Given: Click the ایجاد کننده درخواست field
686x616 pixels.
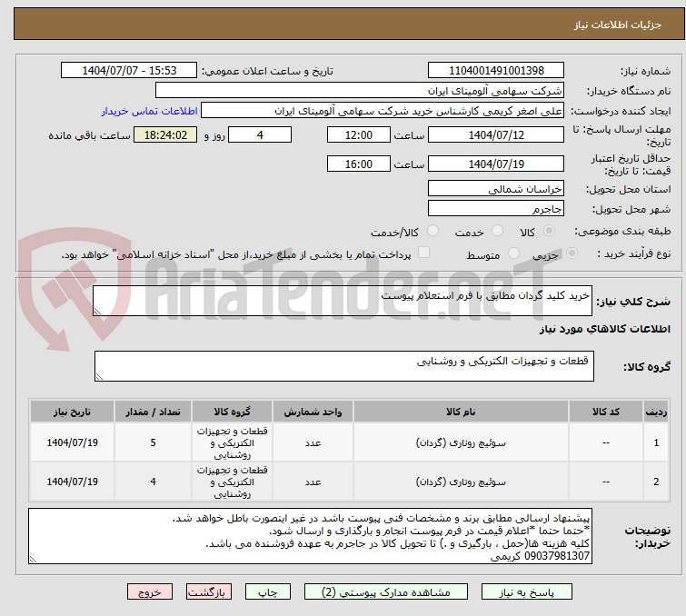Looking at the screenshot, I should [383, 111].
